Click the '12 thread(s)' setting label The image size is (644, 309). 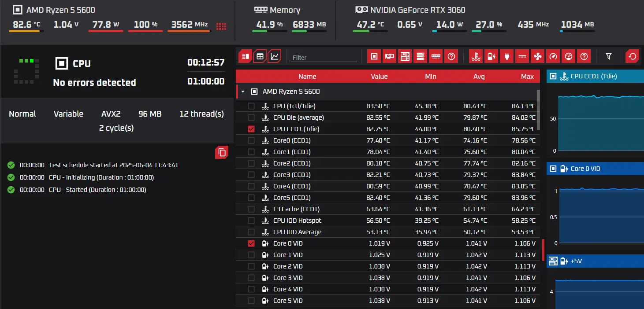(201, 114)
